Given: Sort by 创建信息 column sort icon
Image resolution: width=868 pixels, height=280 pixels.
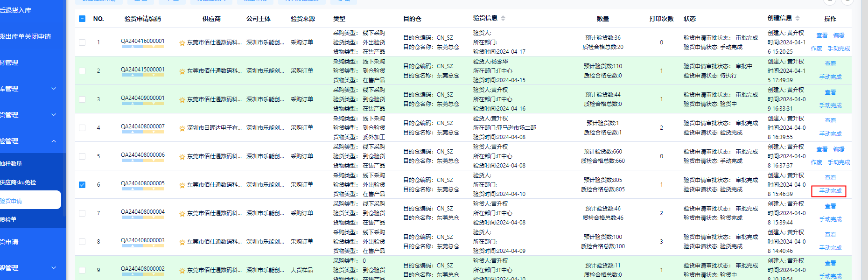Looking at the screenshot, I should click(x=798, y=18).
